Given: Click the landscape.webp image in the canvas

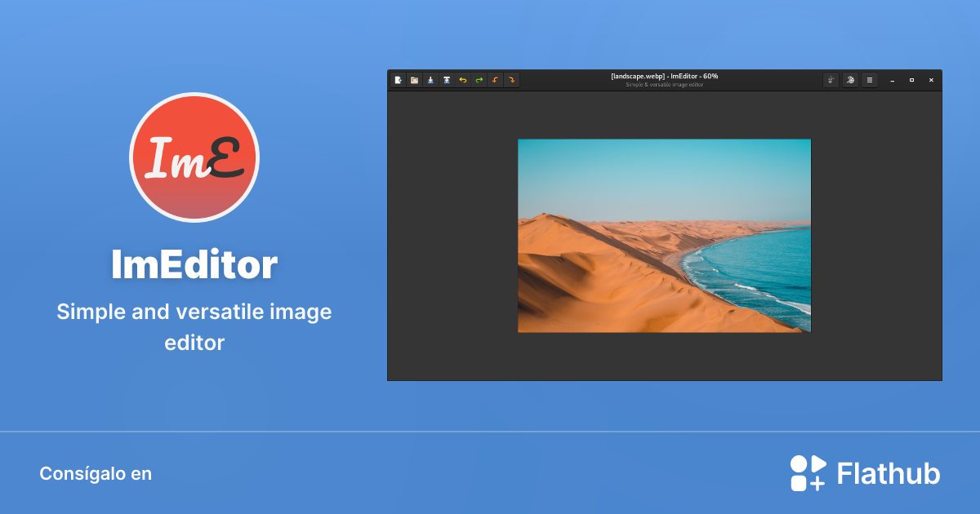Looking at the screenshot, I should click(664, 235).
